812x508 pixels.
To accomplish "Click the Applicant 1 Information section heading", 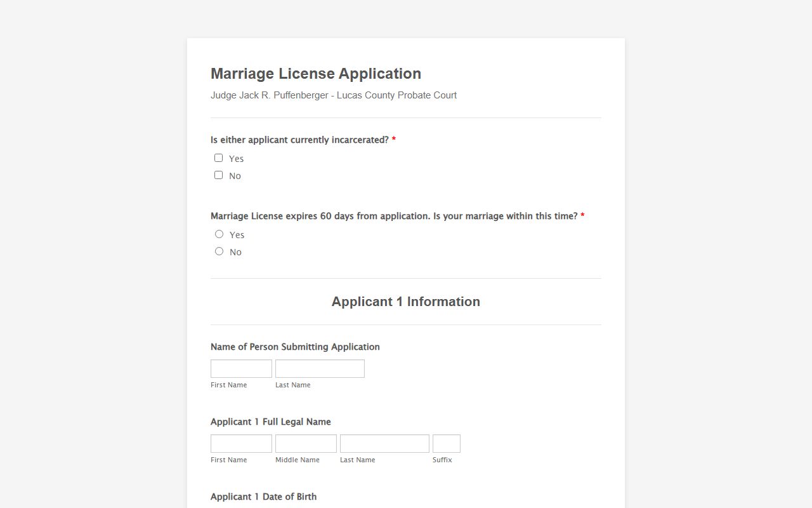I will [406, 302].
